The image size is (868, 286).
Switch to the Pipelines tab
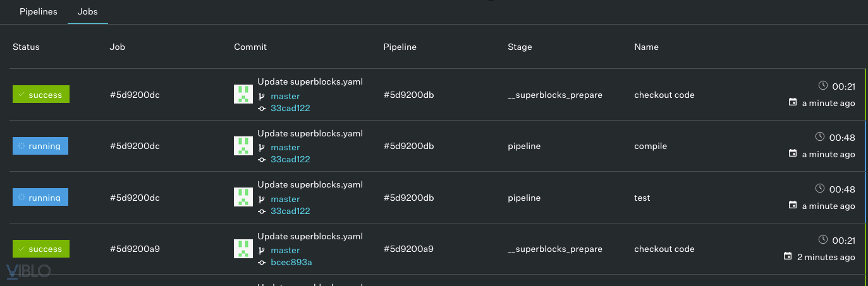coord(39,11)
